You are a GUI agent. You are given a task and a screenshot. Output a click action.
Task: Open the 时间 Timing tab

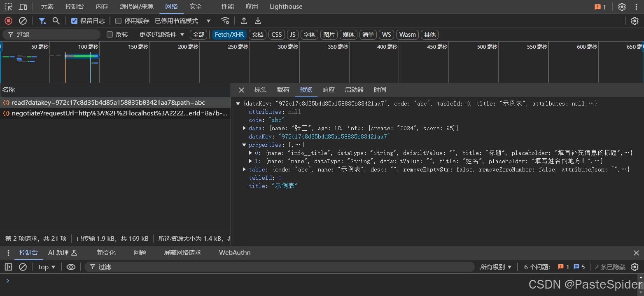tap(380, 90)
